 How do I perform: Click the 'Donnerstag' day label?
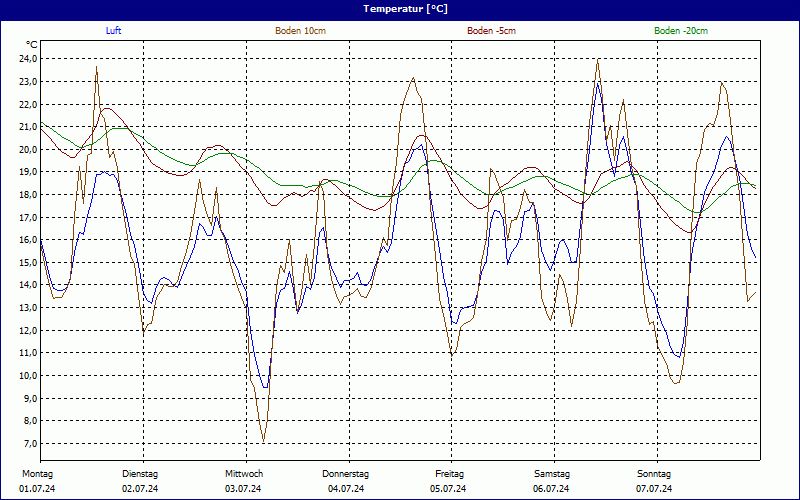pos(345,474)
